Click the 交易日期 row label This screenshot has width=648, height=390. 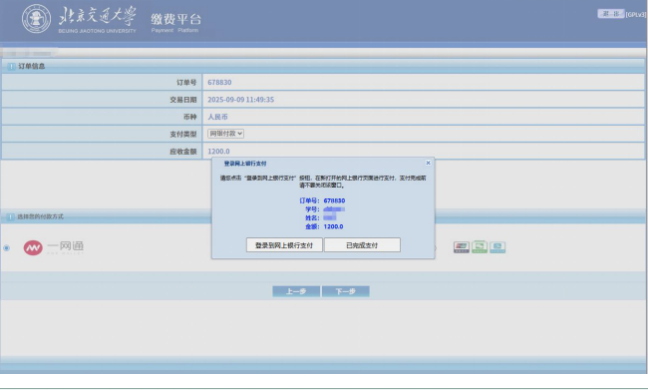click(183, 100)
